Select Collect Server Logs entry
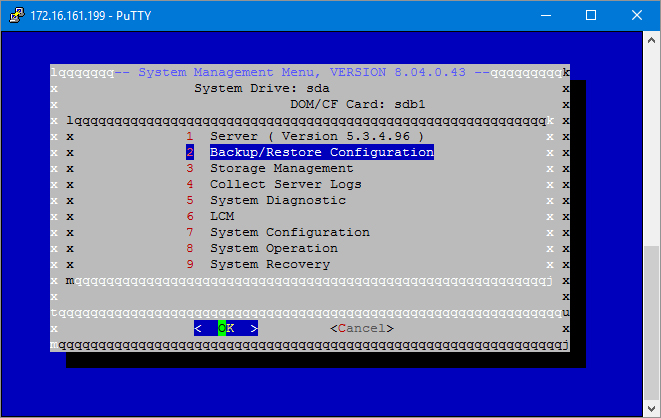Screen dimensions: 661x418 pos(285,184)
